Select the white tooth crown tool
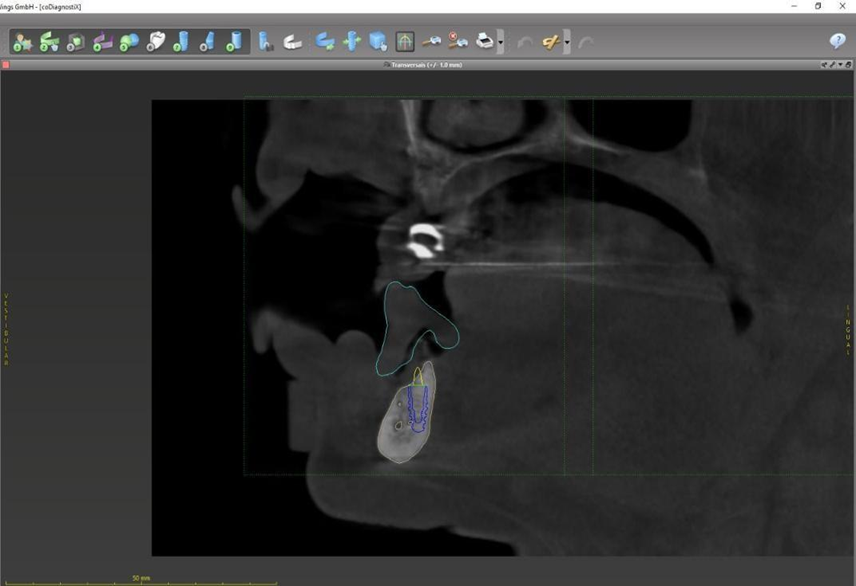The height and width of the screenshot is (586, 856). (x=155, y=42)
